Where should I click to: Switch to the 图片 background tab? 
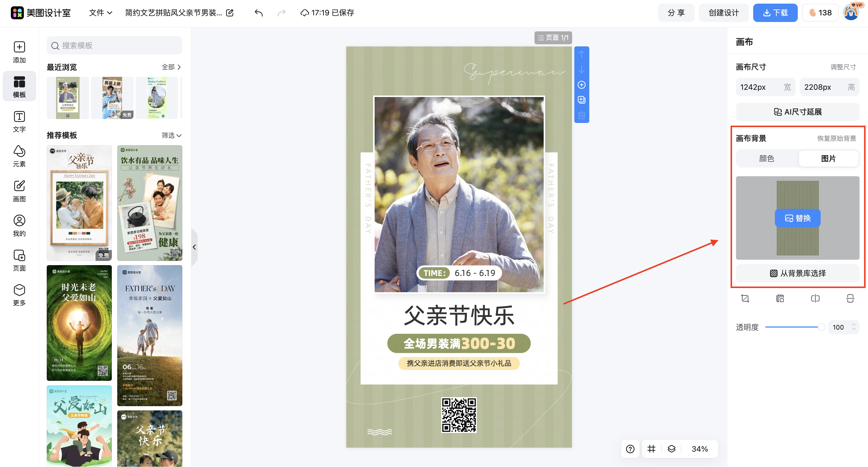(829, 158)
